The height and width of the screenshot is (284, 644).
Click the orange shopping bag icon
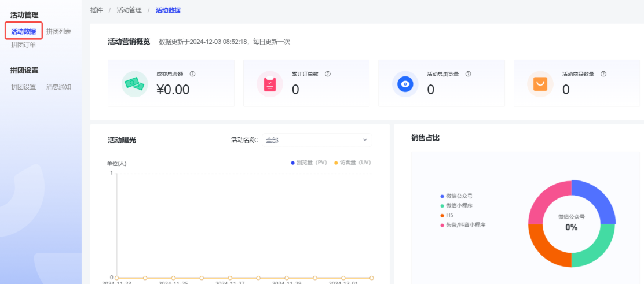[x=540, y=84]
